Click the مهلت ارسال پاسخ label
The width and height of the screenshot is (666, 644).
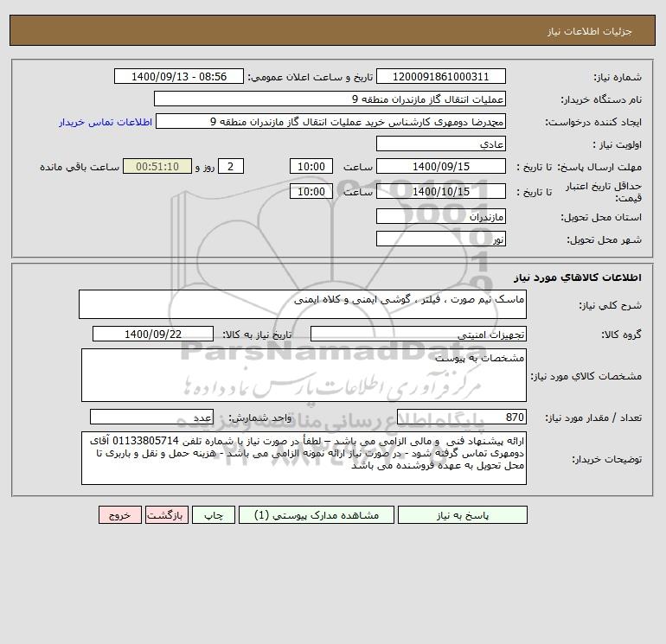point(599,167)
